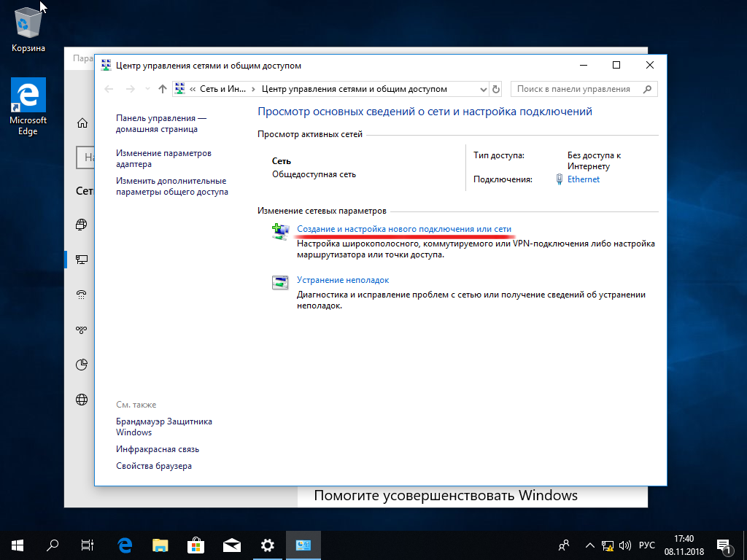
Task: Click the new connection setup icon
Action: 281,231
